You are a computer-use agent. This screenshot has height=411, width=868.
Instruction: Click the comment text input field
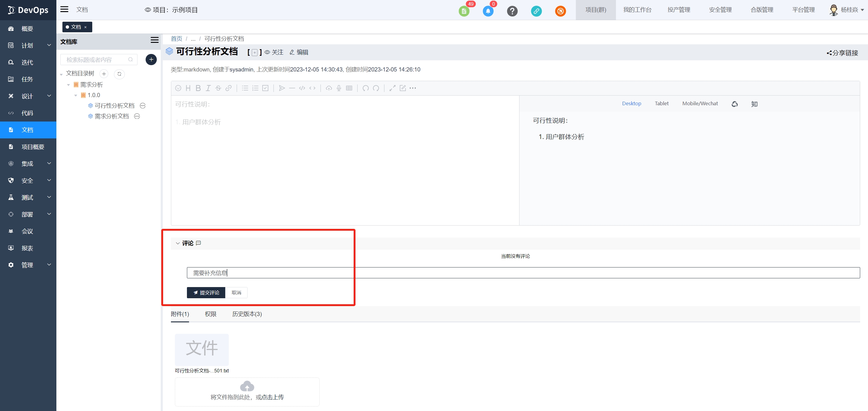[523, 273]
